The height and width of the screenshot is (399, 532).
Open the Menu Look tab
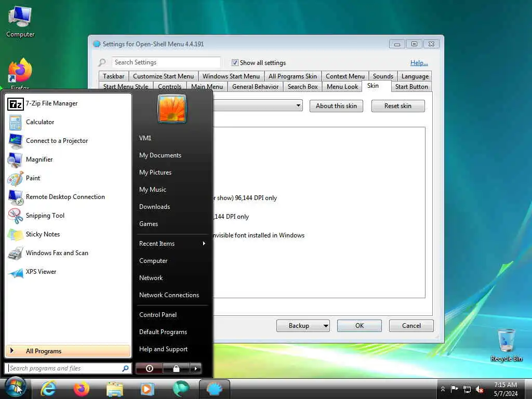[x=342, y=87]
